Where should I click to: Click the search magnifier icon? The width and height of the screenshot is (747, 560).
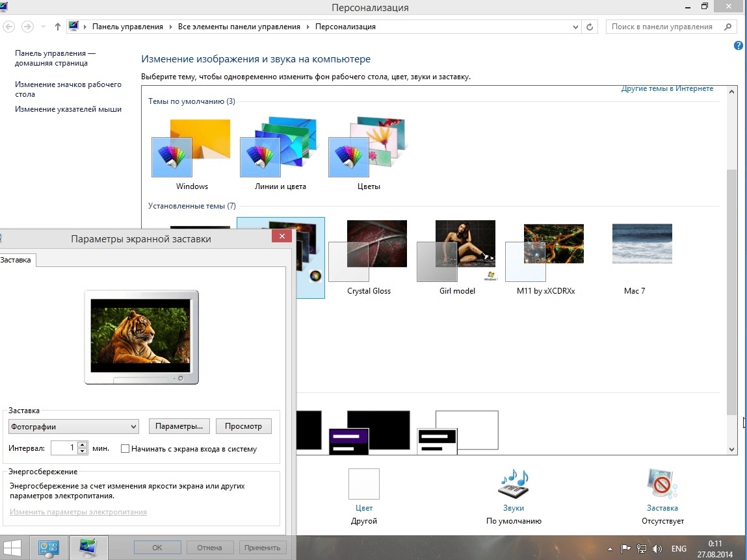(x=728, y=27)
